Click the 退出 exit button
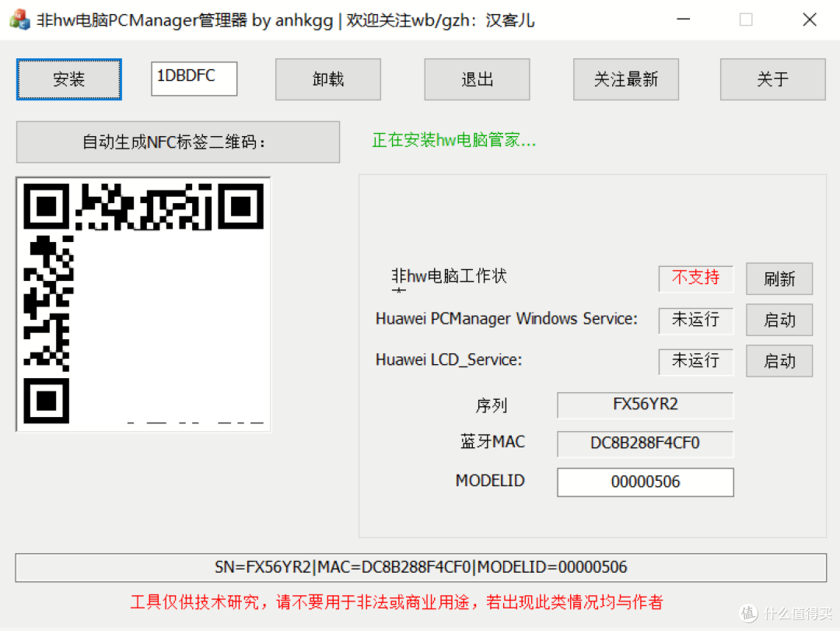Screen dimensions: 840x631 (477, 79)
